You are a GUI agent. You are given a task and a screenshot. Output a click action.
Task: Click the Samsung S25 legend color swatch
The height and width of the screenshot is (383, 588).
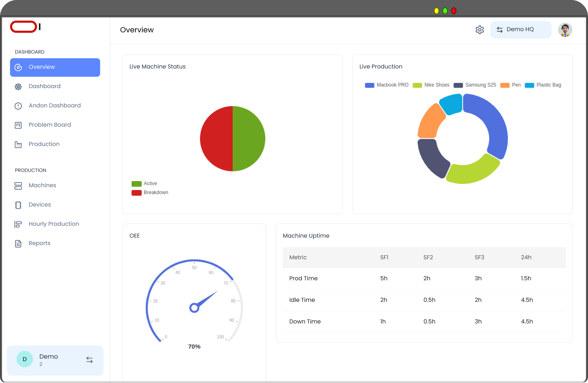pyautogui.click(x=458, y=85)
